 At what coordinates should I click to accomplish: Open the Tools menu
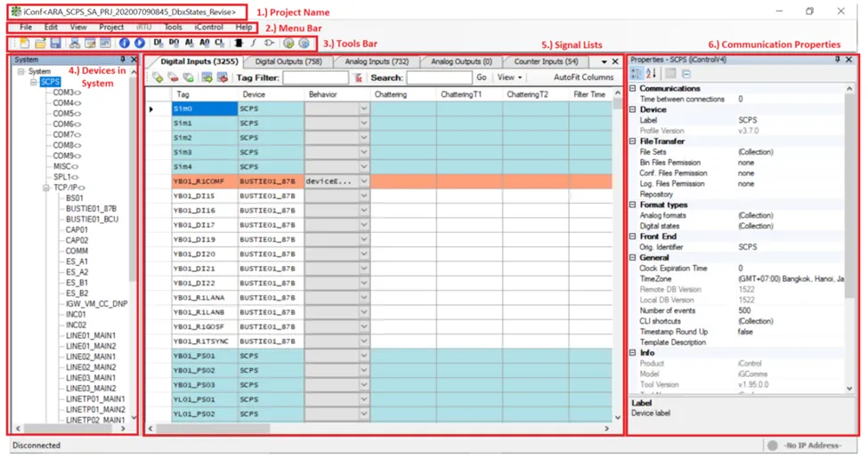point(174,27)
